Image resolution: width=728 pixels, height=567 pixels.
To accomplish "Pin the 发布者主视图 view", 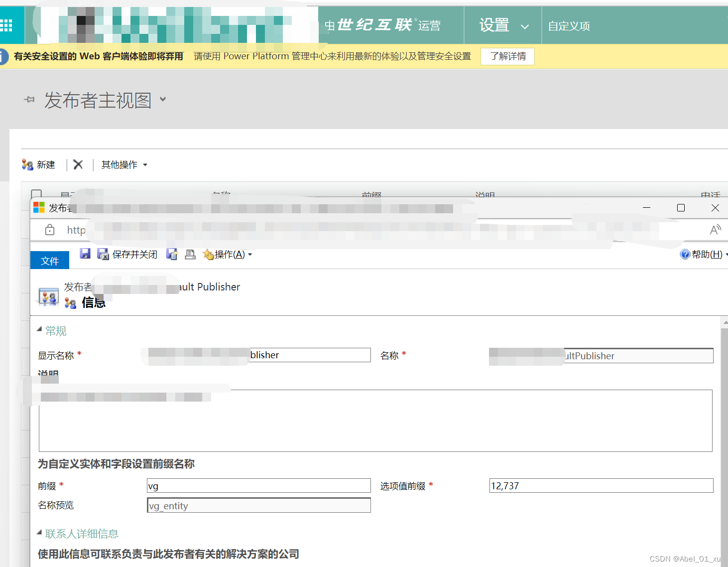I will (x=29, y=100).
